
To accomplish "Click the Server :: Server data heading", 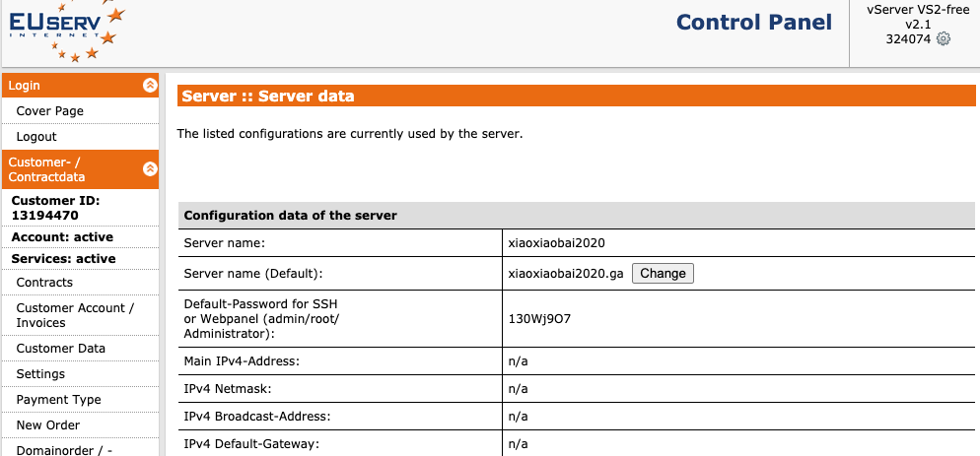I will [x=268, y=96].
